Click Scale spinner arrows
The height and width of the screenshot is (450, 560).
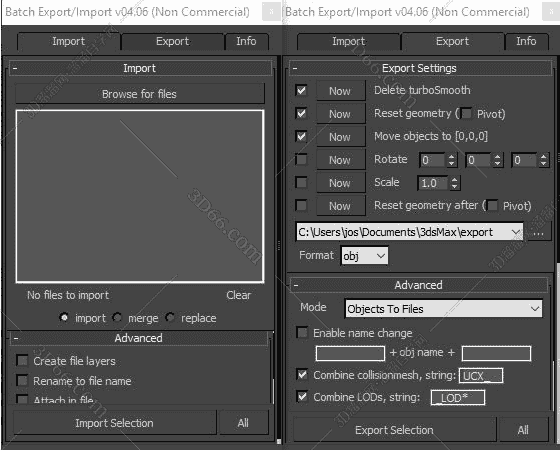point(455,183)
